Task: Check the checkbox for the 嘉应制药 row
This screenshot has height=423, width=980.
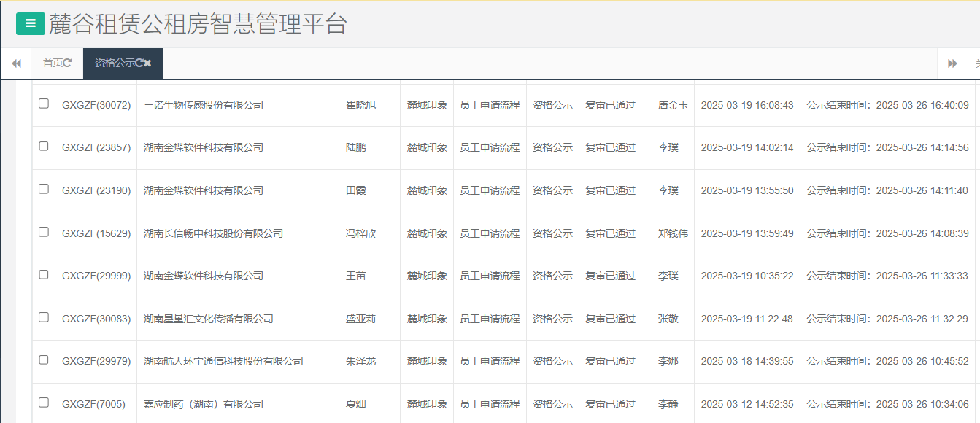Action: [43, 404]
